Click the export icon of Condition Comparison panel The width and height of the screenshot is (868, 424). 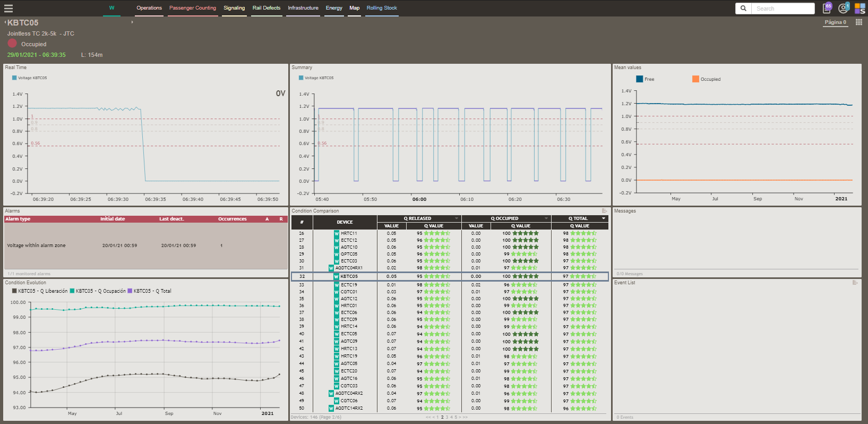click(604, 211)
